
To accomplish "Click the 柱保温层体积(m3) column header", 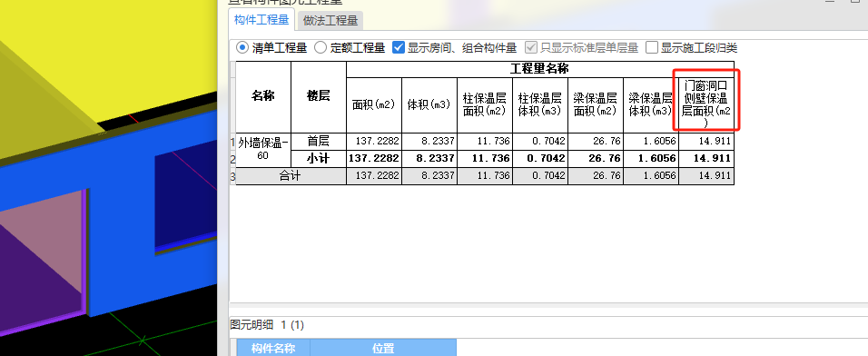I will click(x=540, y=105).
